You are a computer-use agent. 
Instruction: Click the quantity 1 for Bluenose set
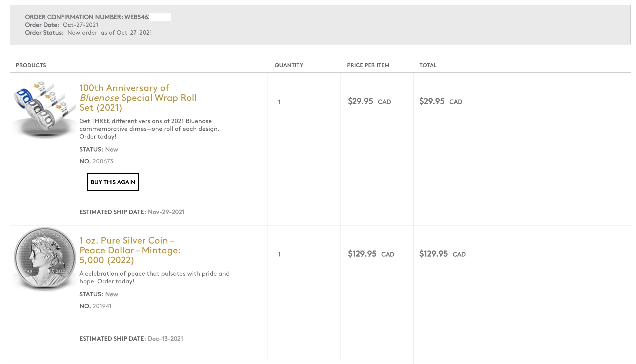tap(279, 102)
